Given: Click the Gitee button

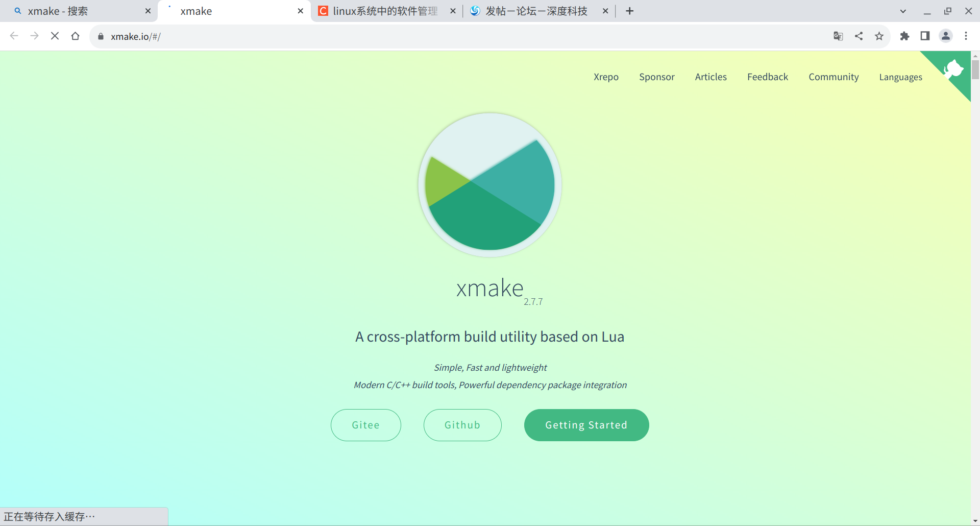Looking at the screenshot, I should [x=366, y=425].
